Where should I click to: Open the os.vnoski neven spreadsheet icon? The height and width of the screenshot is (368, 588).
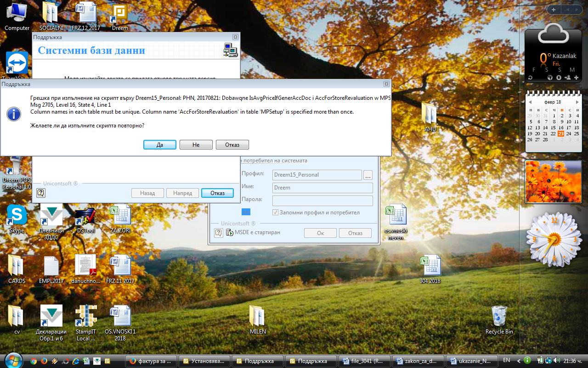click(396, 222)
